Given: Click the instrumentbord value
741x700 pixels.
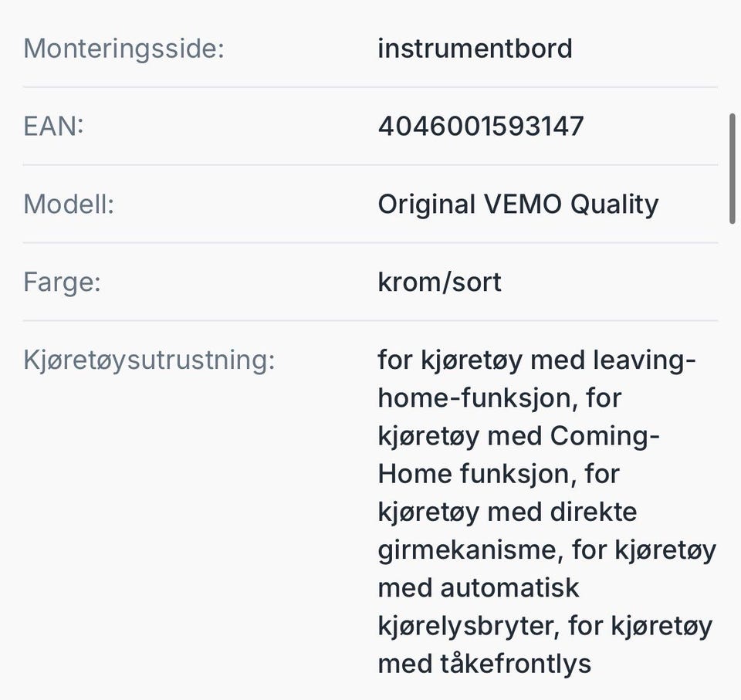Looking at the screenshot, I should click(475, 48).
